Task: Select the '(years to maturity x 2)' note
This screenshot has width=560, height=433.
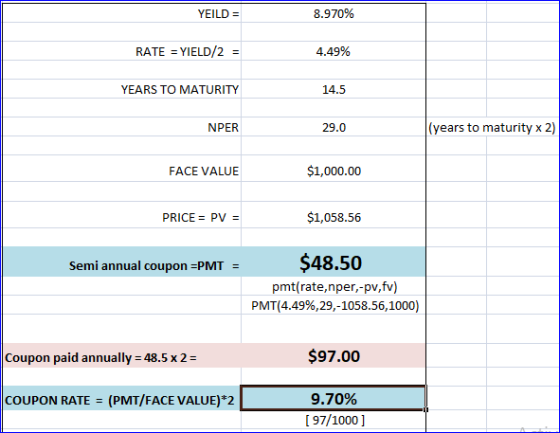Action: [x=492, y=128]
